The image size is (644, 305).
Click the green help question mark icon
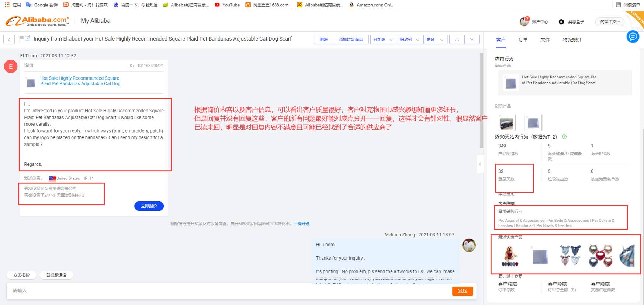tap(564, 137)
